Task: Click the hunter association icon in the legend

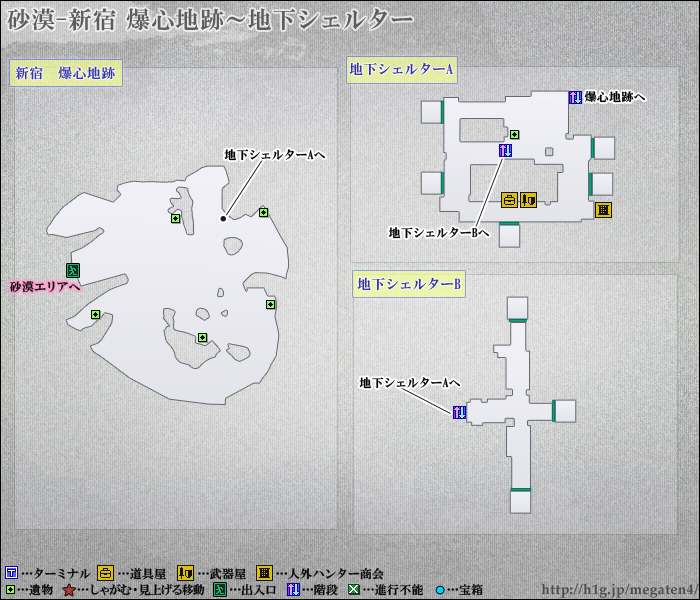Action: (x=264, y=573)
